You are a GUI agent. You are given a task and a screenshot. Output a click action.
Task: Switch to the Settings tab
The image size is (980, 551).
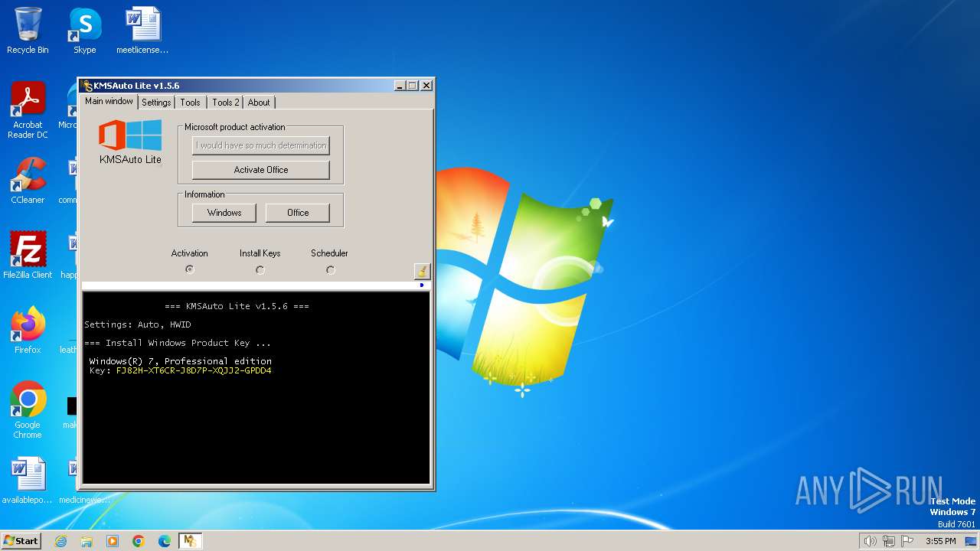coord(156,103)
